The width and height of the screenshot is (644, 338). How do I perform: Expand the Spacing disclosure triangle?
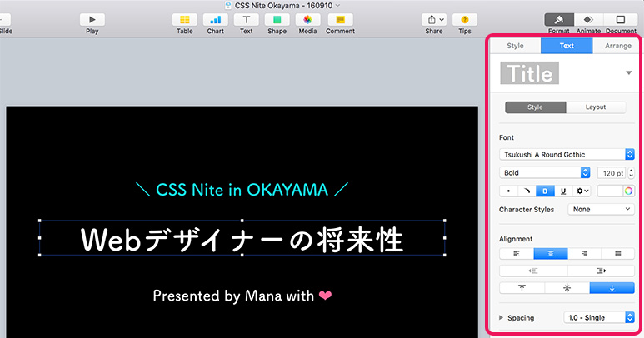click(x=501, y=317)
